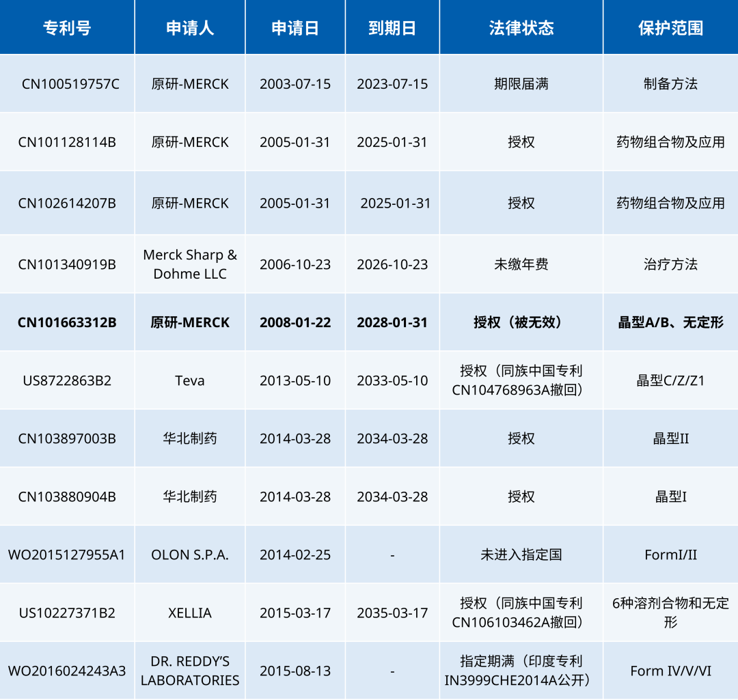This screenshot has height=700, width=738.
Task: Click expiry date 2025-01-31 in CN102614207B row
Action: pyautogui.click(x=396, y=204)
